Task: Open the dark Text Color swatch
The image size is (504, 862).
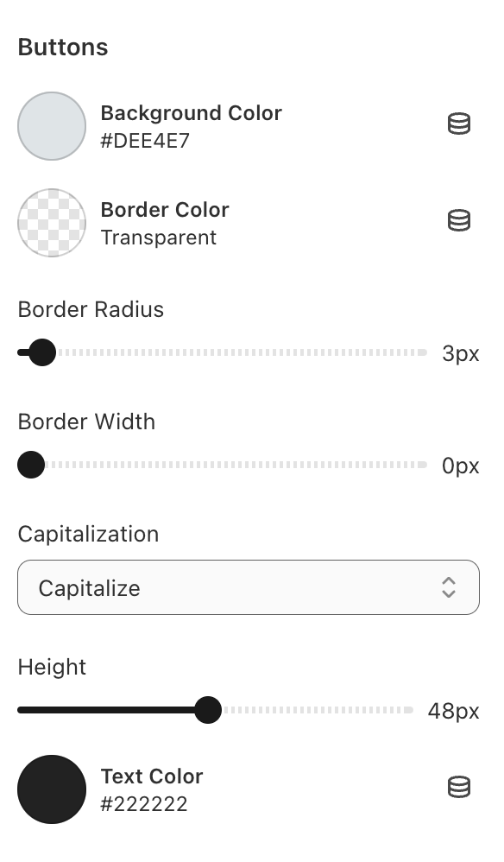Action: tap(52, 789)
